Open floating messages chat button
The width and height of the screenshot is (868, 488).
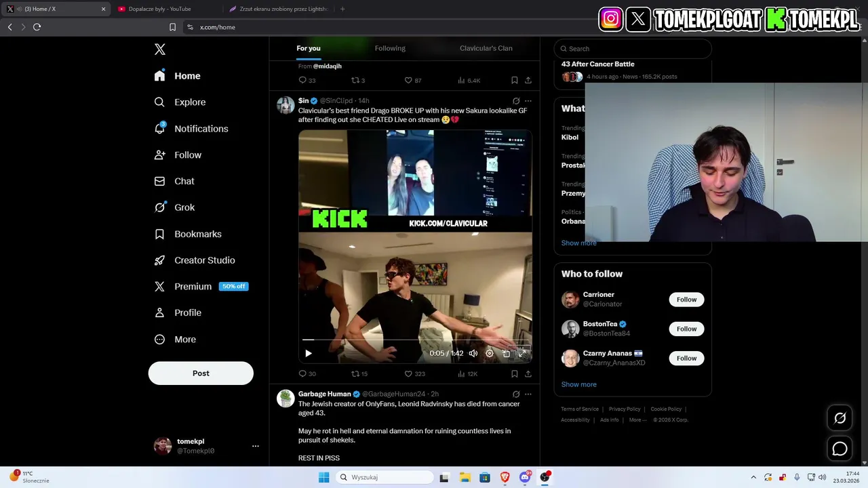tap(840, 449)
